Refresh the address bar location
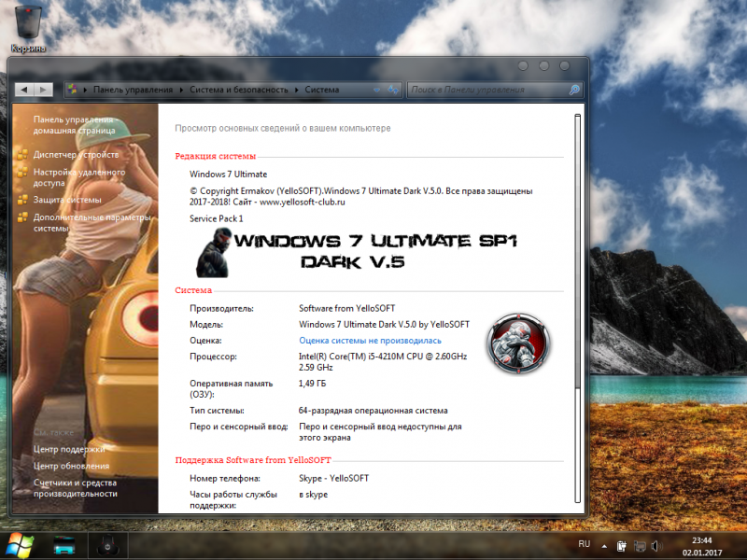Viewport: 747px width, 560px height. (393, 90)
